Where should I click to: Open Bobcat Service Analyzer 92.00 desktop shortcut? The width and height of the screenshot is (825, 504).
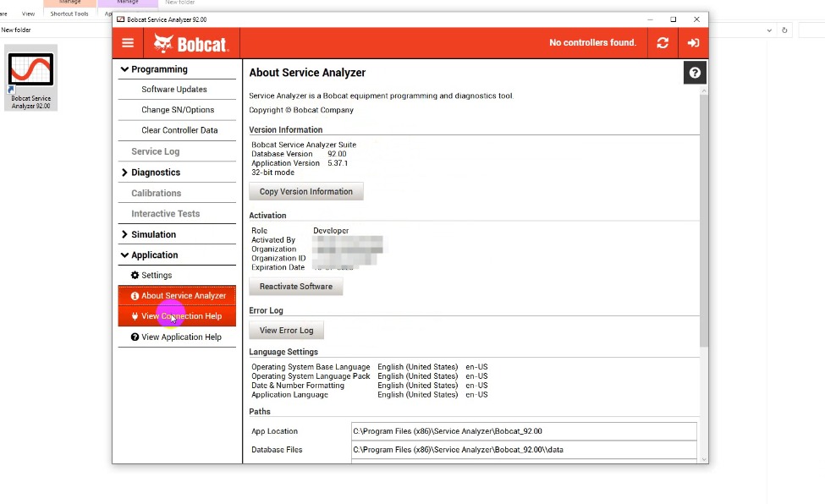tap(30, 78)
